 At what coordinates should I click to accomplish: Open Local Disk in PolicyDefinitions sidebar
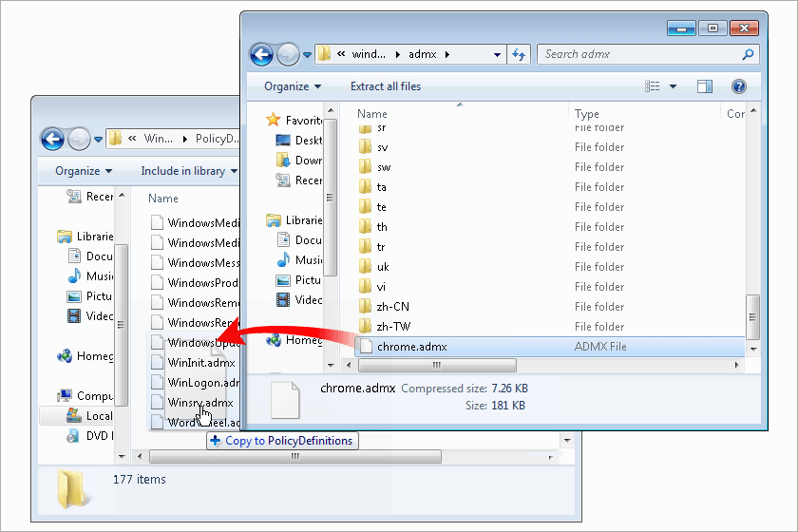[89, 416]
